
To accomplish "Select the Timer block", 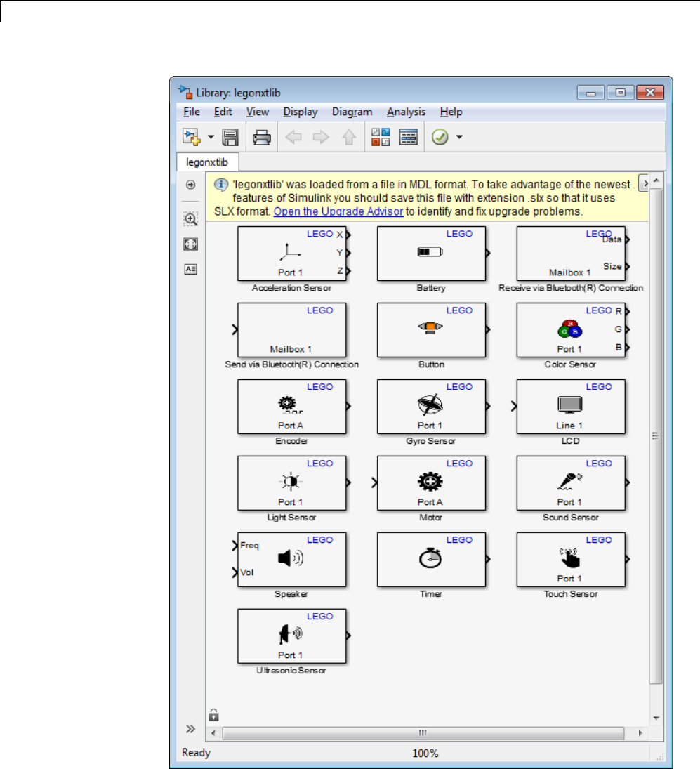I will point(431,559).
